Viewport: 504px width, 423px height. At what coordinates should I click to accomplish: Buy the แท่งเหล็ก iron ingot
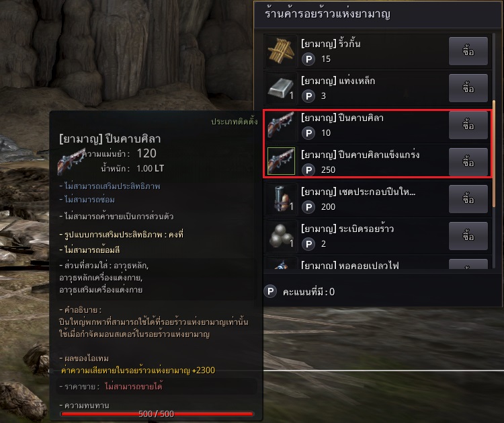coord(468,88)
